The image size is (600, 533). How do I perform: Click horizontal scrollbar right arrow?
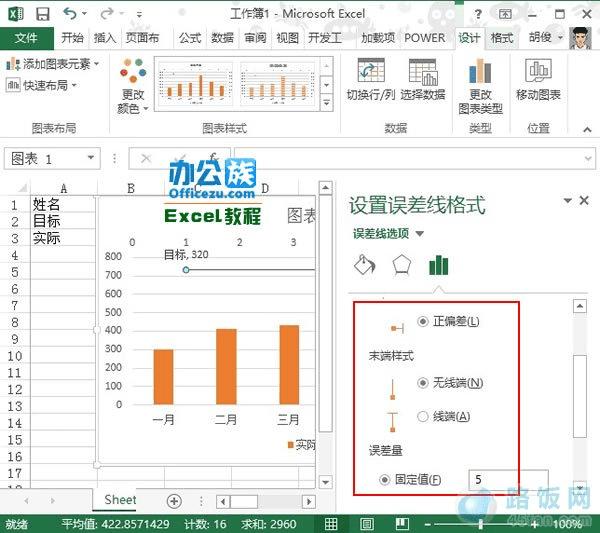(309, 501)
